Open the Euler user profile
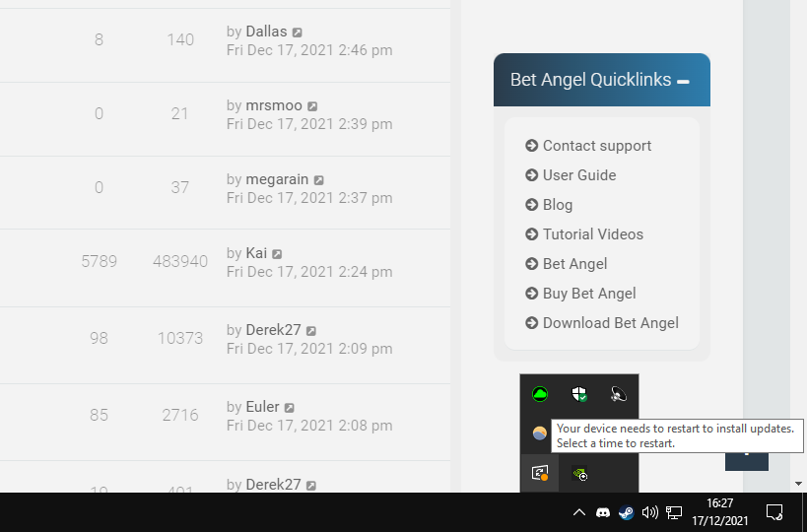 (262, 407)
